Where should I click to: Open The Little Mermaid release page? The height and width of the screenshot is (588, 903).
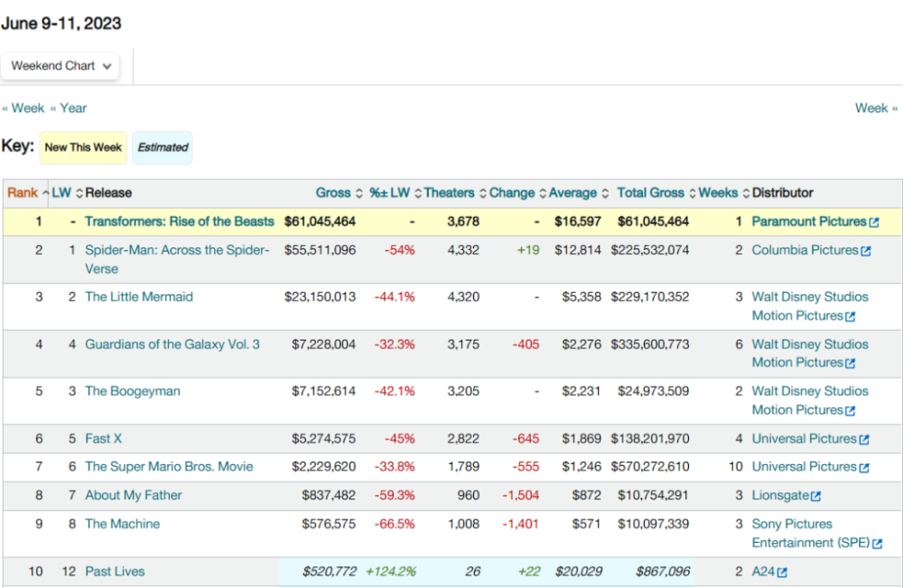(x=139, y=297)
